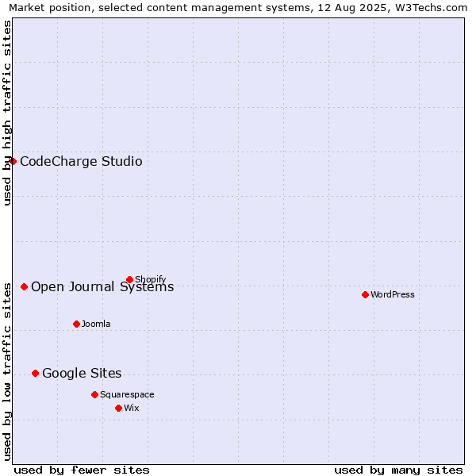Select the 'Squarespace' label text

(127, 394)
